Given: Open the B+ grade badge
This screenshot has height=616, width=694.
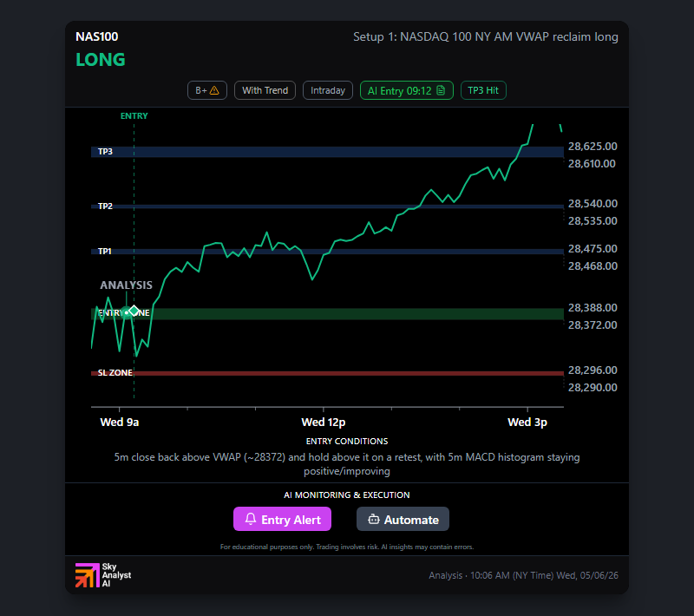Looking at the screenshot, I should [207, 90].
